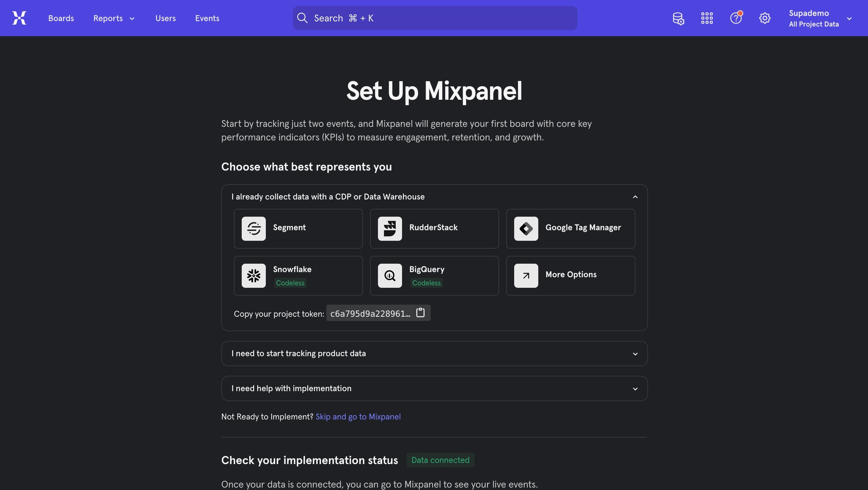This screenshot has width=868, height=490.
Task: Click the Google Tag Manager logo icon
Action: [x=526, y=228]
